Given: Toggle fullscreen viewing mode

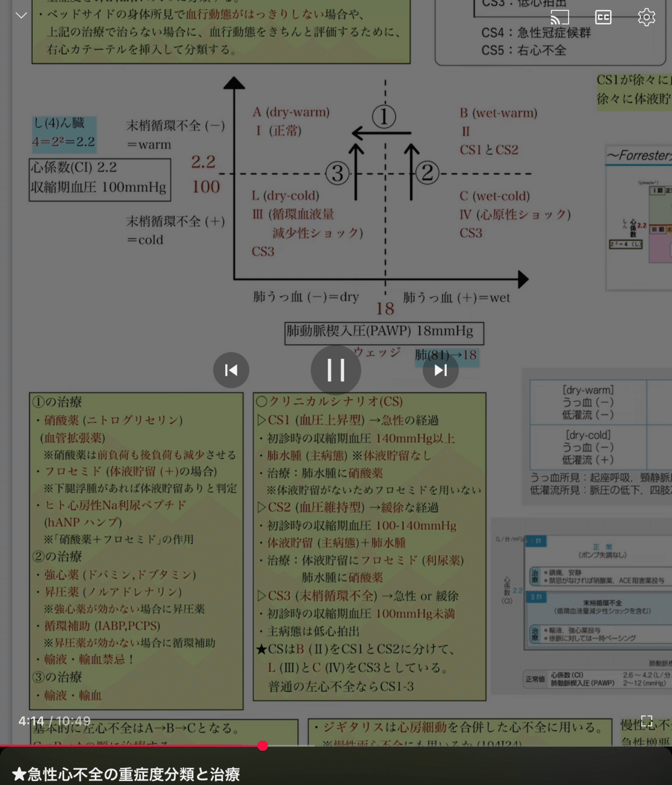Looking at the screenshot, I should (x=647, y=721).
